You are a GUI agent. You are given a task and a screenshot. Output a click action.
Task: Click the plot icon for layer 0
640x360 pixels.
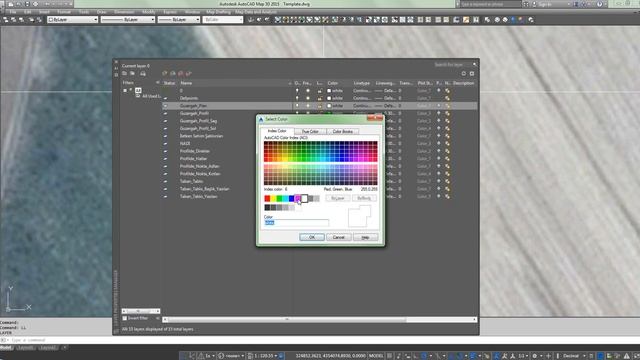pyautogui.click(x=439, y=91)
